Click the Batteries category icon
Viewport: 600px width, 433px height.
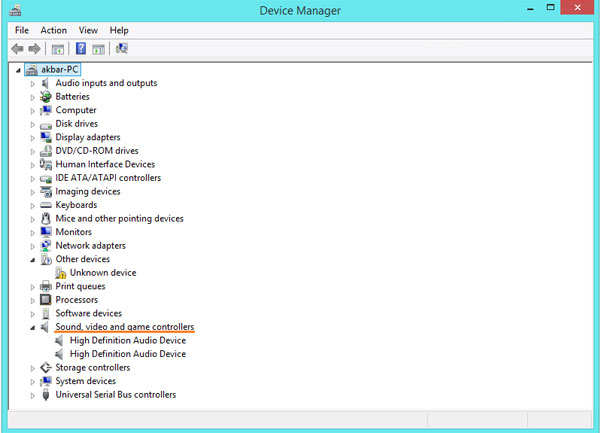(46, 97)
